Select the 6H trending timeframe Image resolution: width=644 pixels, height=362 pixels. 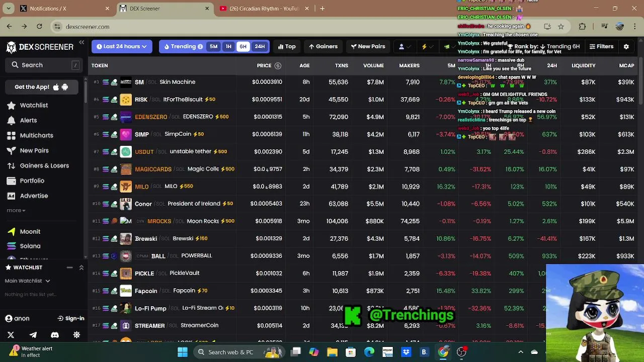(x=243, y=46)
